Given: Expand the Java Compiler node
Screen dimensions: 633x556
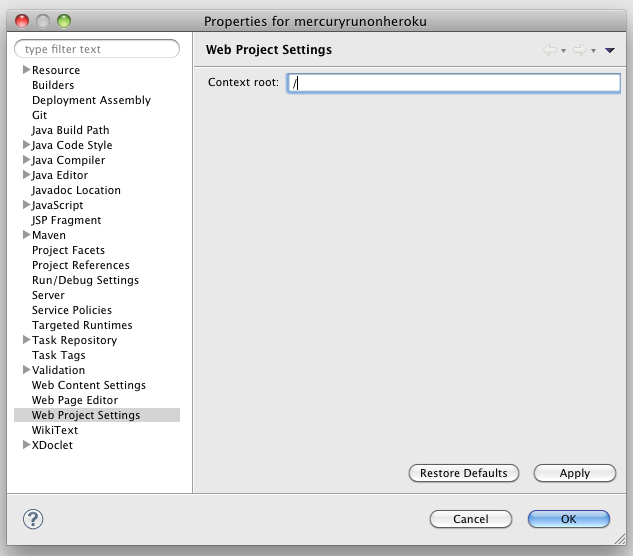Looking at the screenshot, I should (26, 159).
